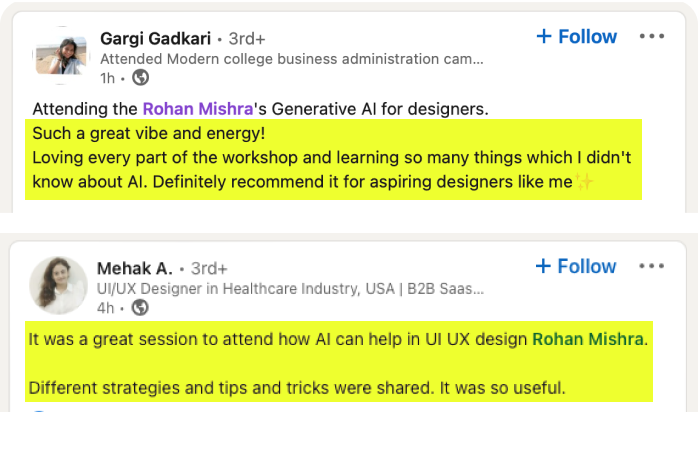Click the sparkle emoji ending Gargi's post
698x455 pixels.
pos(585,182)
